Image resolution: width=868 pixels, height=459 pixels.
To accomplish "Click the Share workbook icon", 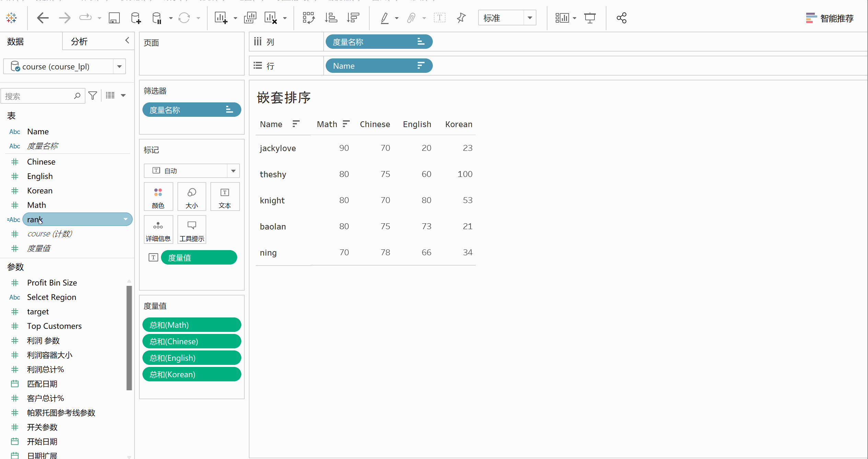I will pos(621,18).
